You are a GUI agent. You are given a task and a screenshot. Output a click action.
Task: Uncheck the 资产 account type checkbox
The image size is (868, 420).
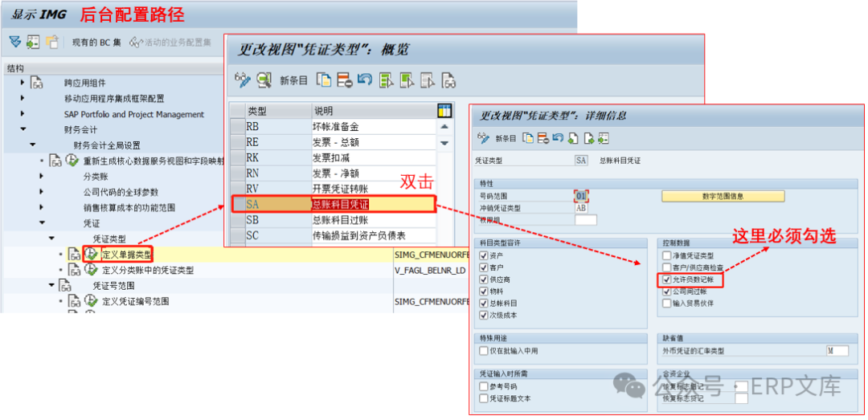[x=482, y=255]
